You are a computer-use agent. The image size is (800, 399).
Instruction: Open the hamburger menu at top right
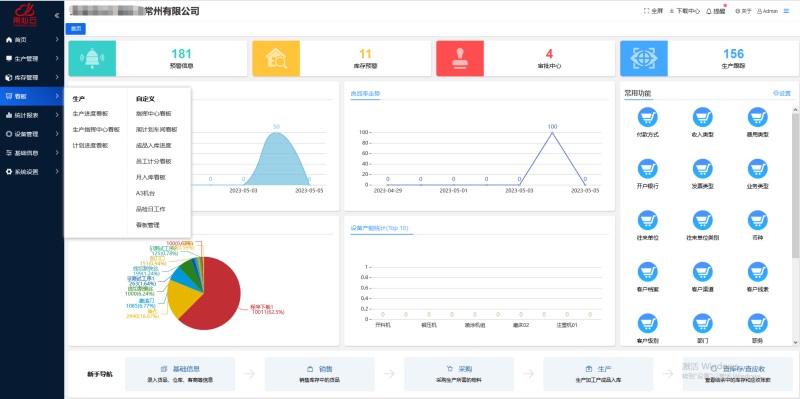pyautogui.click(x=786, y=11)
